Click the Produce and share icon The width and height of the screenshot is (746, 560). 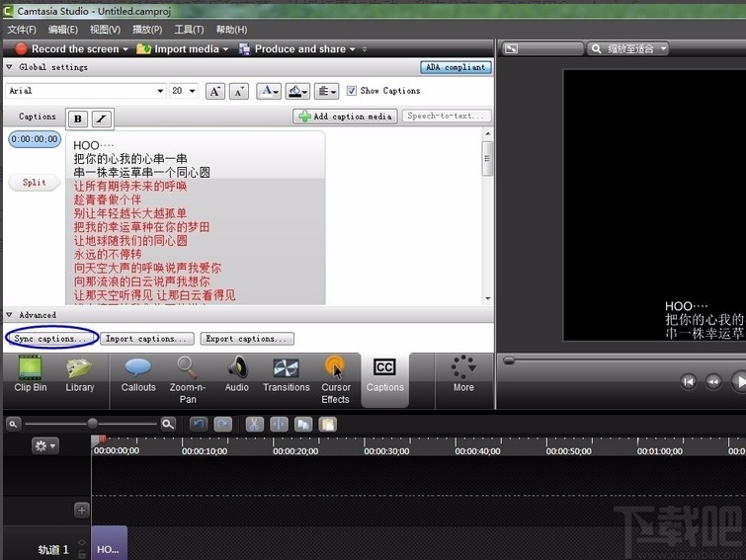pos(244,49)
